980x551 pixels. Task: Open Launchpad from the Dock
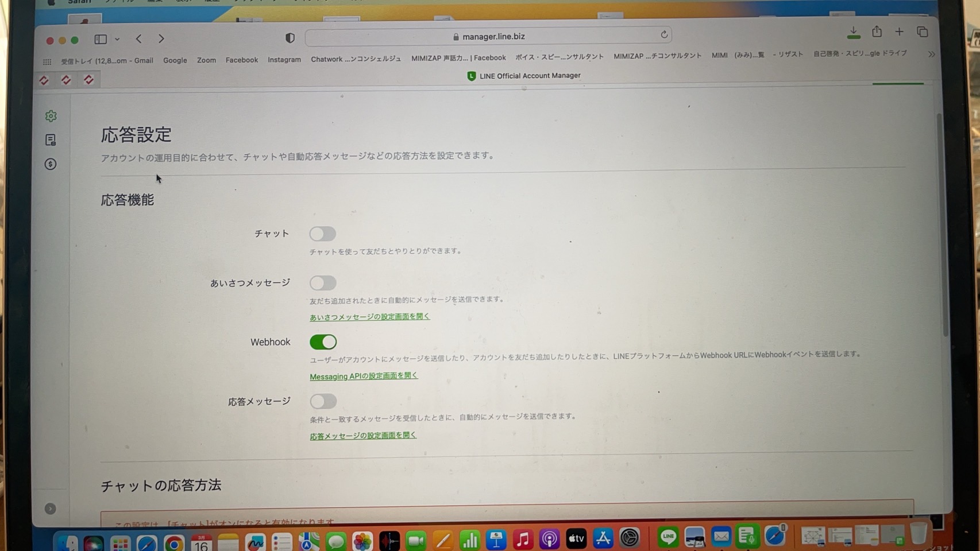[120, 544]
